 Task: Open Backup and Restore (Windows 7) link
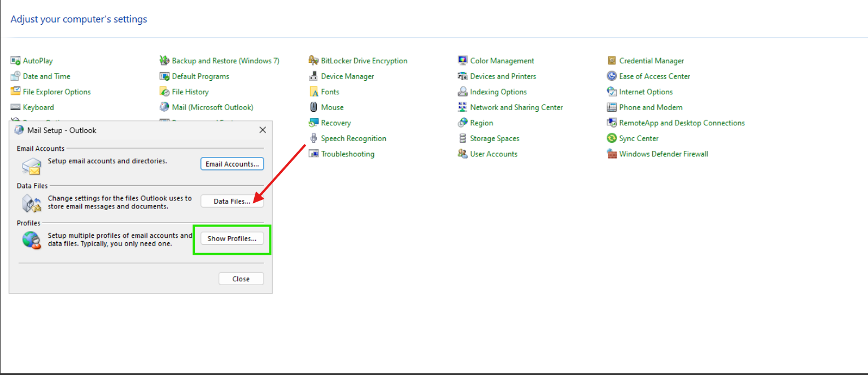point(226,60)
